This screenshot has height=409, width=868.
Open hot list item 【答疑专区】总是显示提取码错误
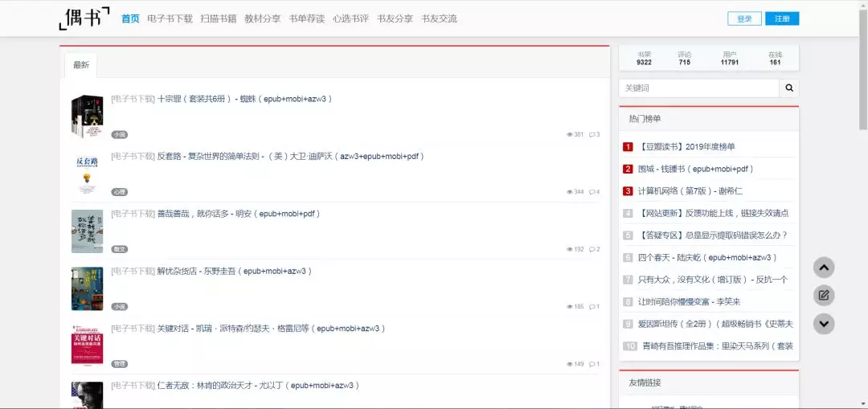[x=713, y=235]
